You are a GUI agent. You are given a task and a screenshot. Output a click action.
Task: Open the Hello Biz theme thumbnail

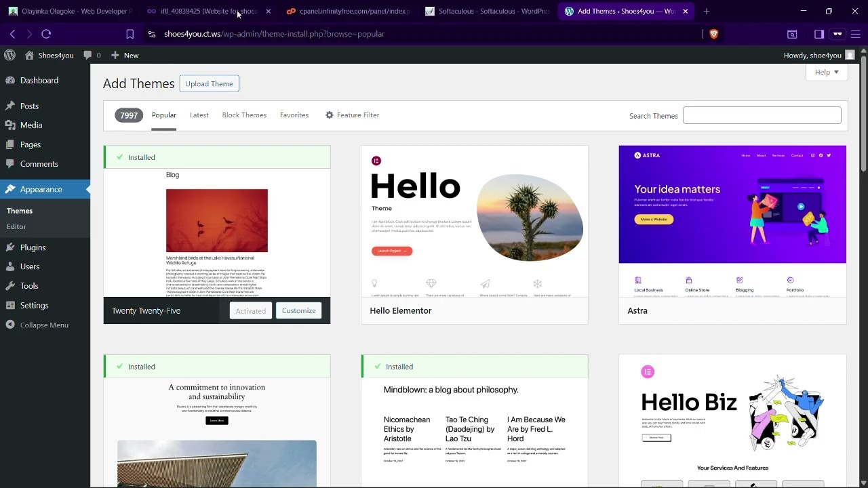(732, 421)
